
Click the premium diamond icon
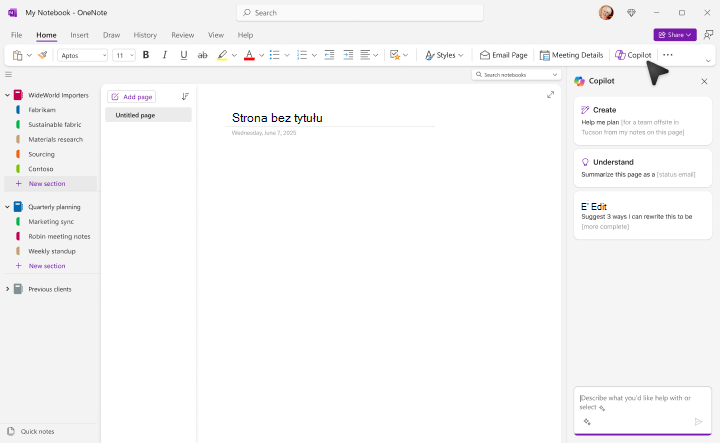click(x=631, y=13)
